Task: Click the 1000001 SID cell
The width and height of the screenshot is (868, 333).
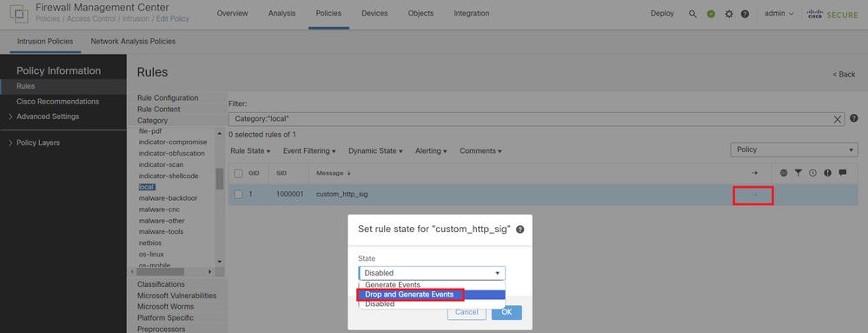Action: (x=289, y=195)
